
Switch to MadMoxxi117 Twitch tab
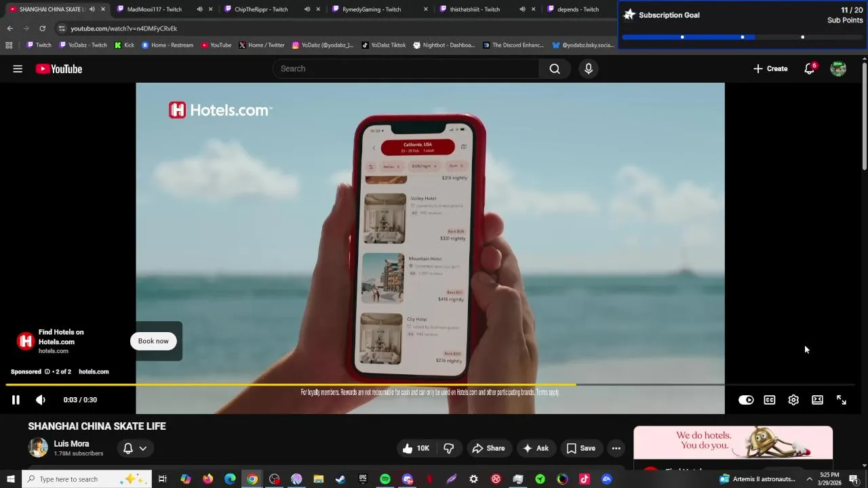155,9
